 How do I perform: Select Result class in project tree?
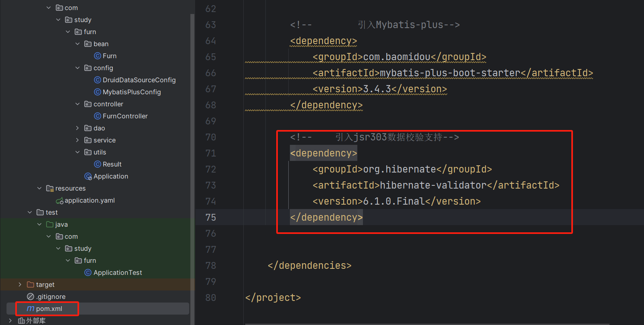point(112,164)
